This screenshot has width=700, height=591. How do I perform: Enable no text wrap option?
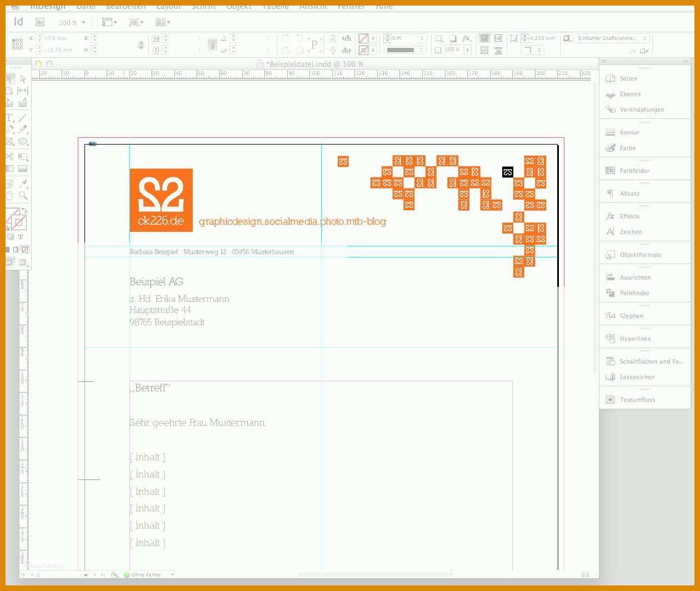click(484, 38)
